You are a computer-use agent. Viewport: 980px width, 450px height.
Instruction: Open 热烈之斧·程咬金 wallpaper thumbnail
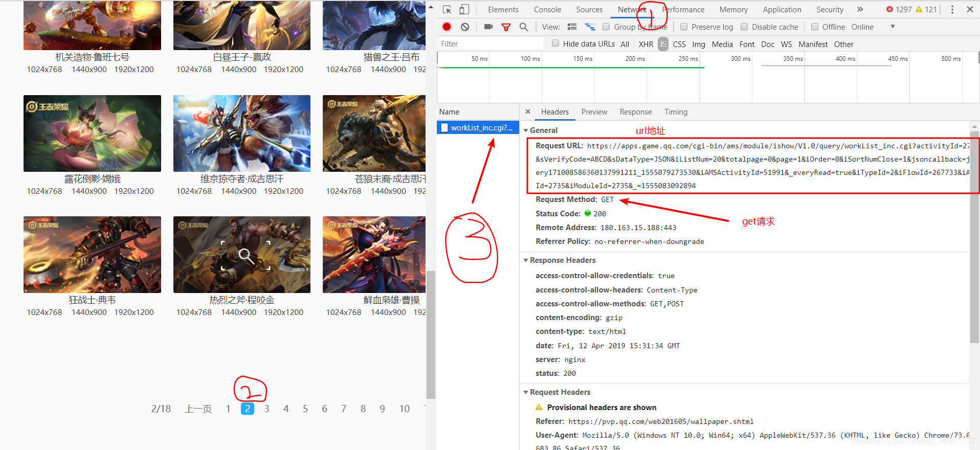click(x=242, y=255)
